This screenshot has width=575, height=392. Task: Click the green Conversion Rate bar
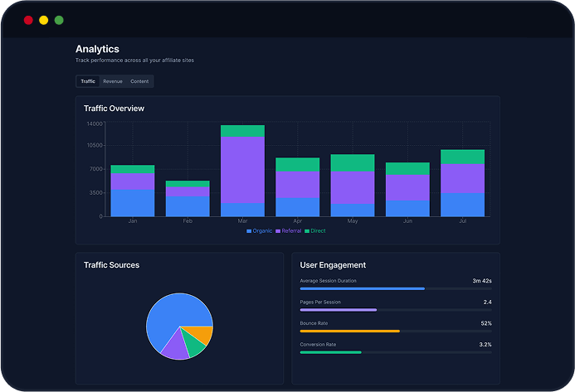point(330,352)
